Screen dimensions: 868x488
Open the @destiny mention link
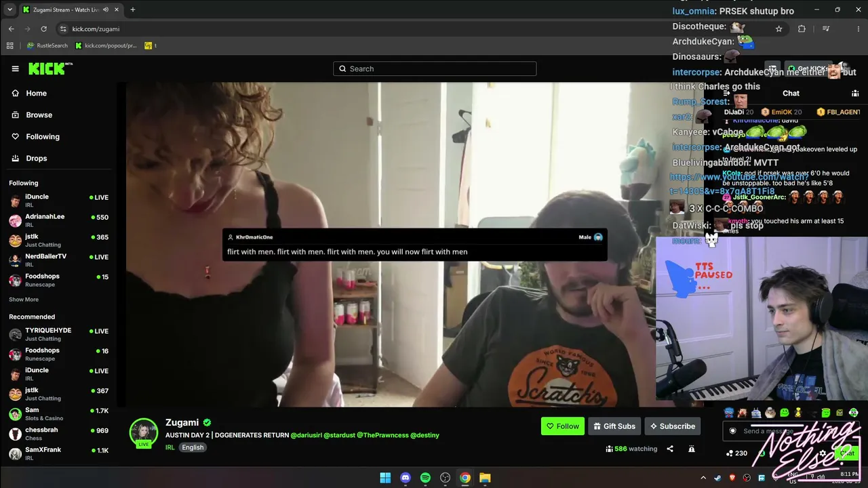coord(425,435)
